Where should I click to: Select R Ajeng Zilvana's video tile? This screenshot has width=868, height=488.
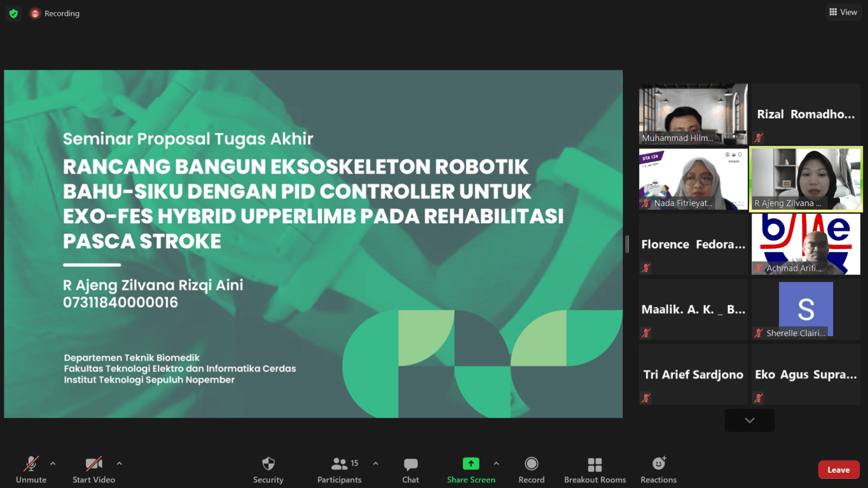(x=805, y=179)
